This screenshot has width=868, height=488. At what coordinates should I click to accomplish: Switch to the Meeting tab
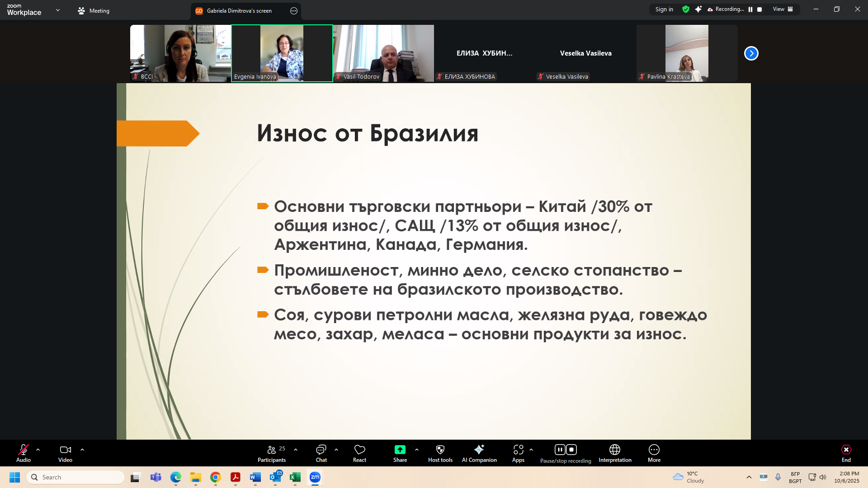(94, 11)
